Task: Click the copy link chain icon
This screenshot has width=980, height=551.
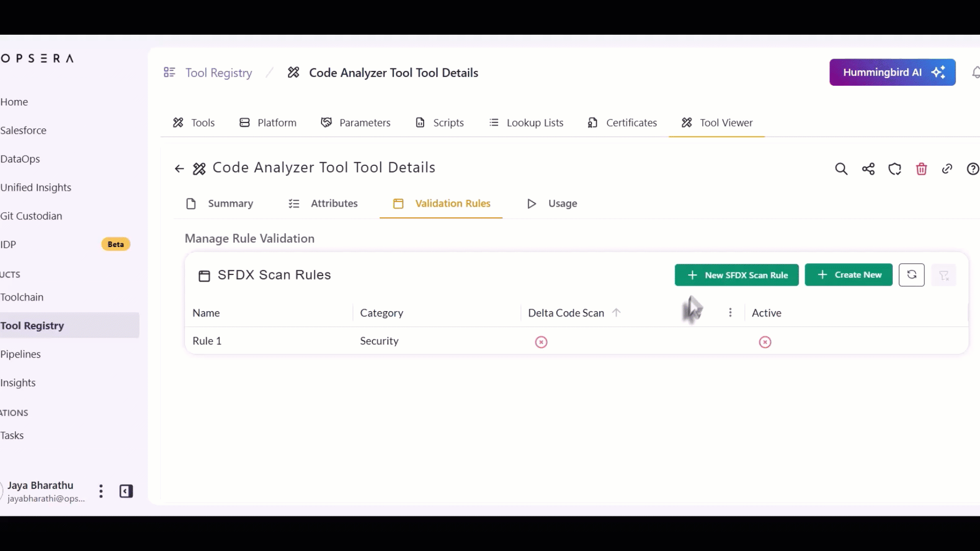Action: point(947,169)
